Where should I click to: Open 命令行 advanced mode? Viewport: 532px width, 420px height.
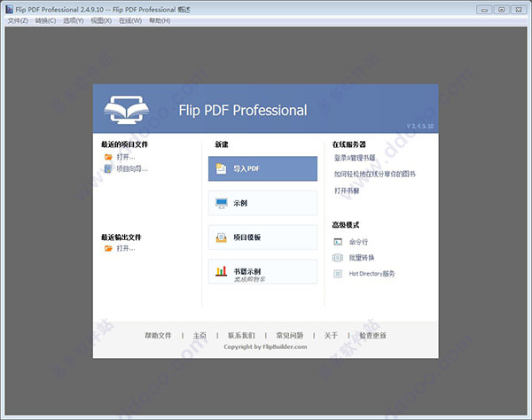coord(358,242)
